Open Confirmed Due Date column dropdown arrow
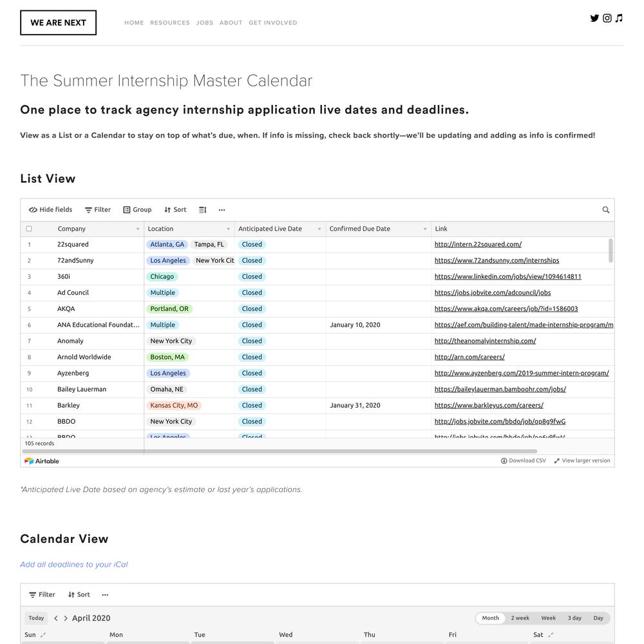 tap(424, 229)
